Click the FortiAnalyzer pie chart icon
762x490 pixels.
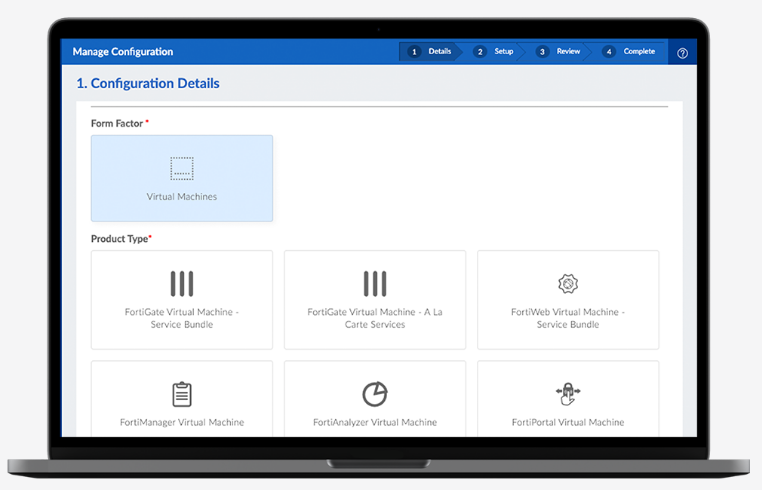point(375,394)
